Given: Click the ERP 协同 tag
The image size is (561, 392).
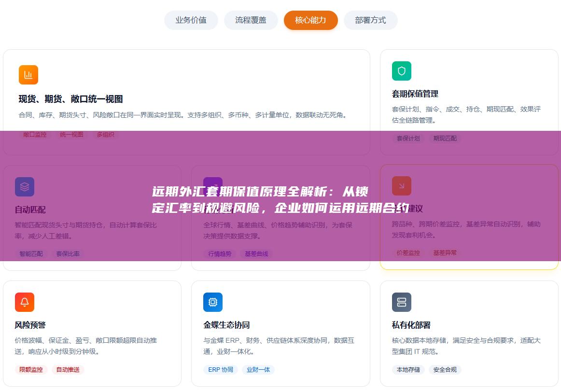Looking at the screenshot, I should click(x=221, y=369).
